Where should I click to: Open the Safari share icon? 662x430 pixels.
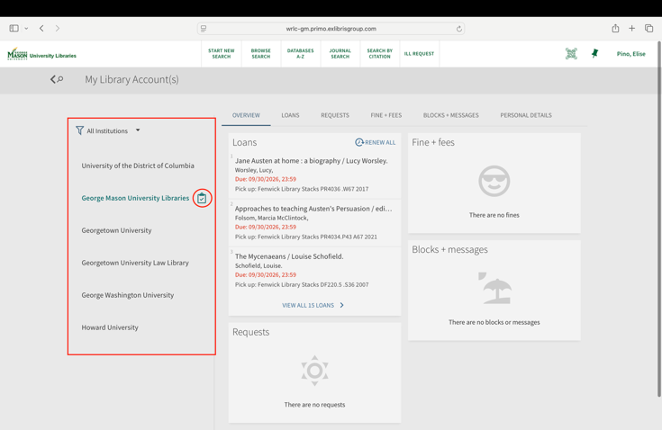(616, 28)
